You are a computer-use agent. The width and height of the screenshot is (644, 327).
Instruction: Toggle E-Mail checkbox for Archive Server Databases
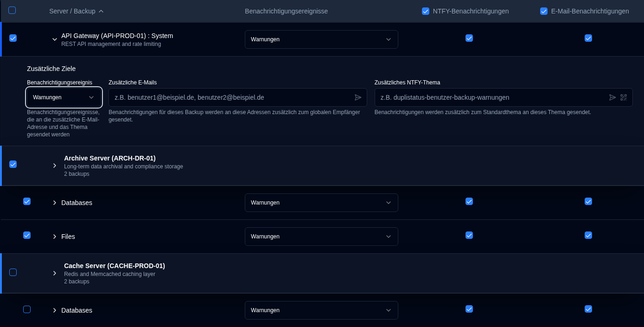point(588,201)
